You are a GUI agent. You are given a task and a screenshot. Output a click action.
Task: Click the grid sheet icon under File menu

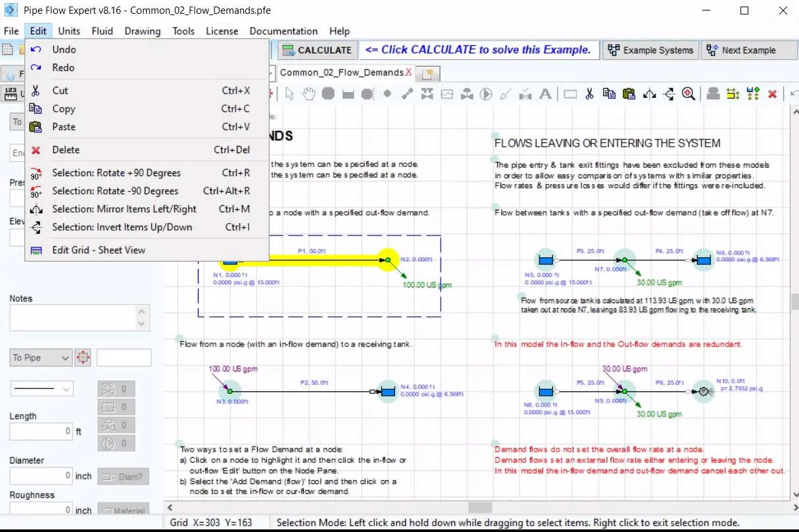(7, 50)
